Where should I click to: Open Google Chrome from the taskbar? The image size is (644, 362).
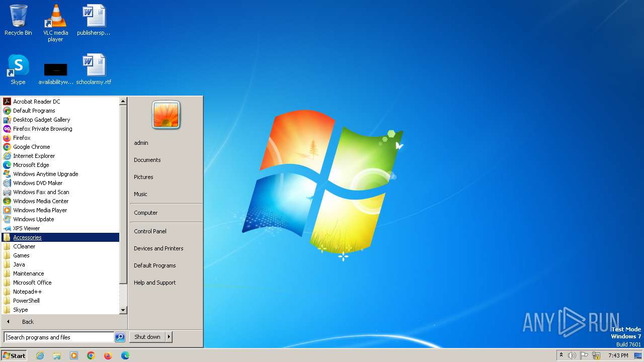click(x=91, y=355)
